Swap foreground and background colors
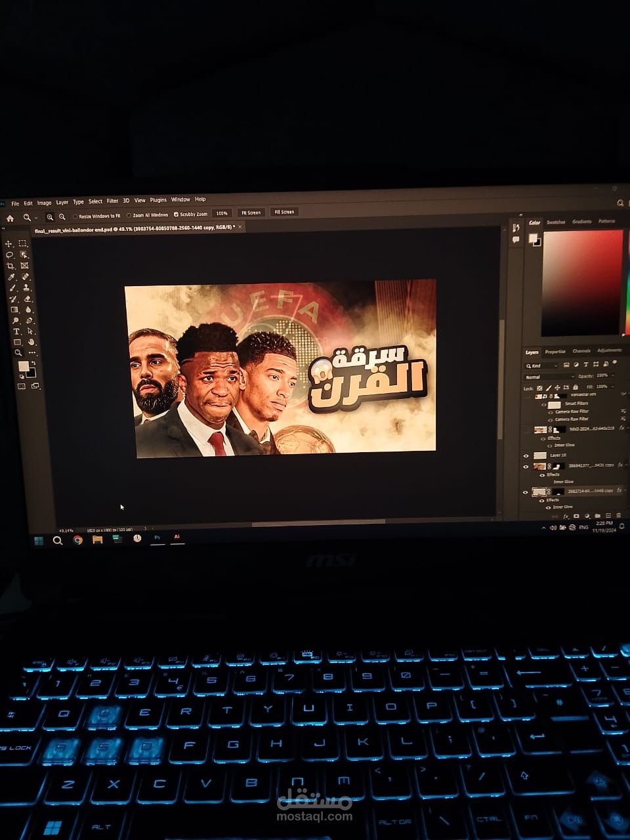The image size is (630, 840). click(x=33, y=363)
